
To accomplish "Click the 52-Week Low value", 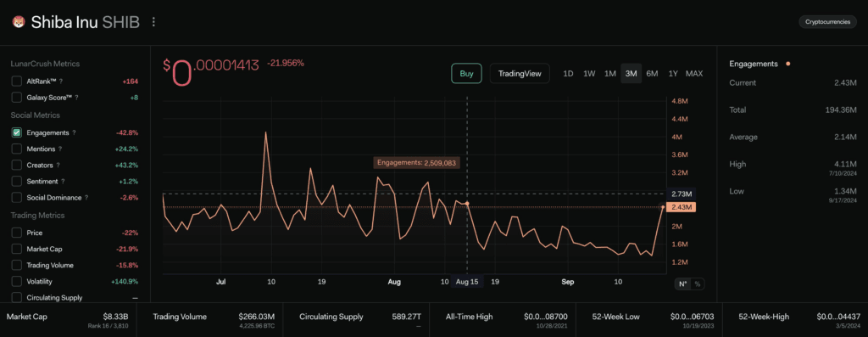I will click(693, 317).
